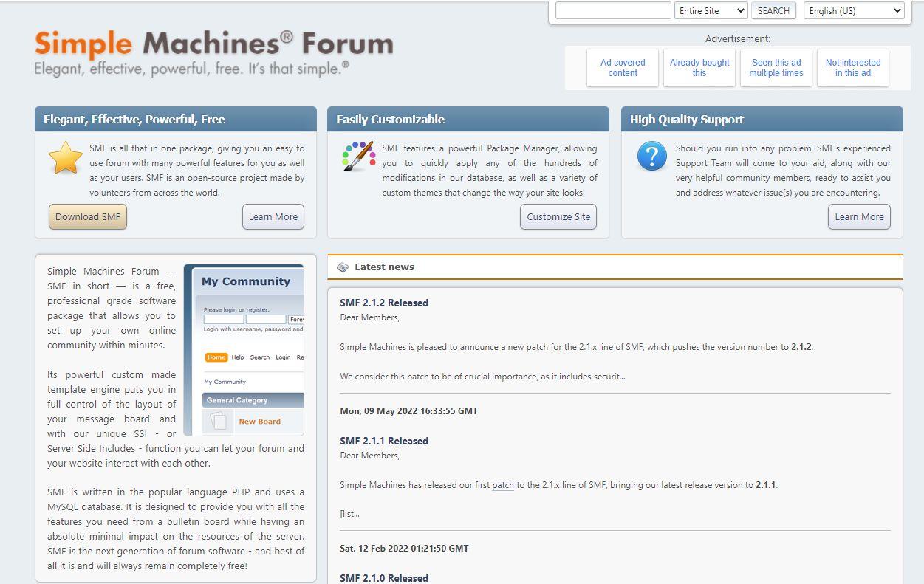Viewport: 924px width, 584px height.
Task: Choose the Already bought this ad option
Action: (x=699, y=68)
